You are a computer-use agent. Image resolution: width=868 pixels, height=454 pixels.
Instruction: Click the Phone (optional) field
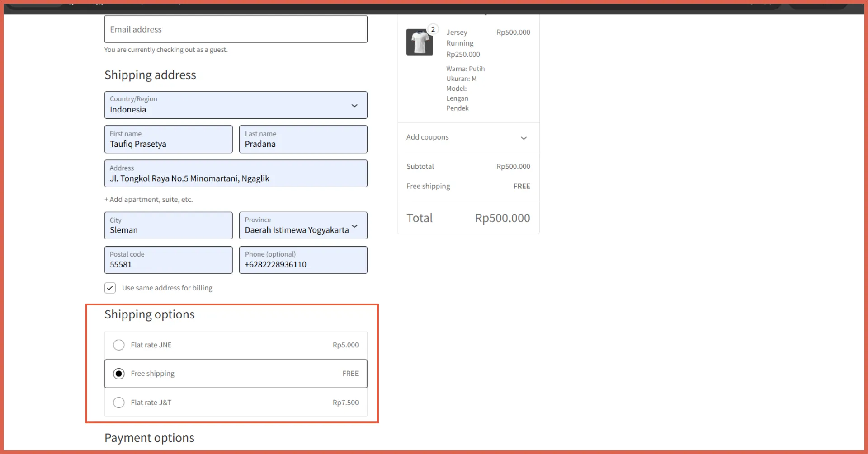[303, 260]
